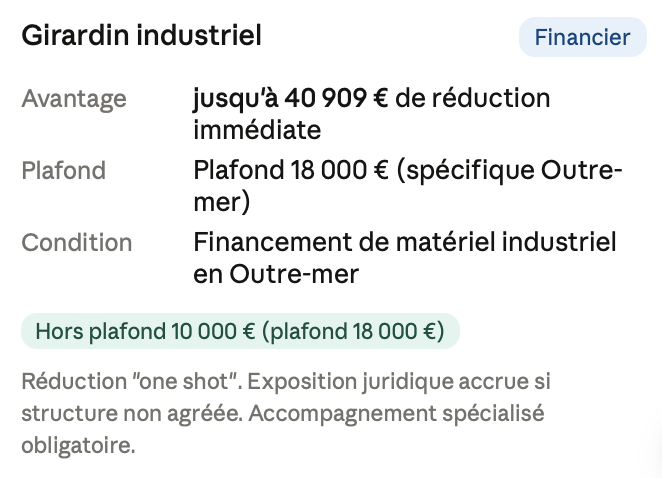Click the 40 909 € réduction immédiate text
Image resolution: width=662 pixels, height=478 pixels.
(372, 114)
